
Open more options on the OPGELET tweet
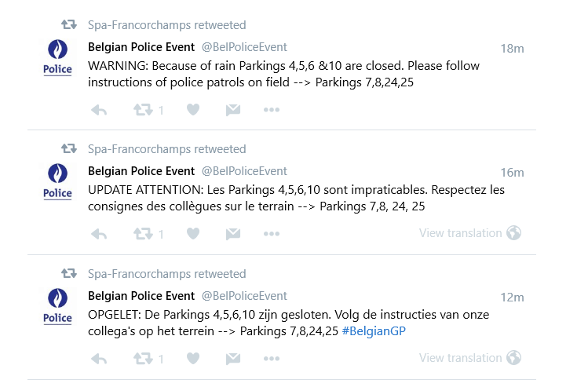point(272,359)
